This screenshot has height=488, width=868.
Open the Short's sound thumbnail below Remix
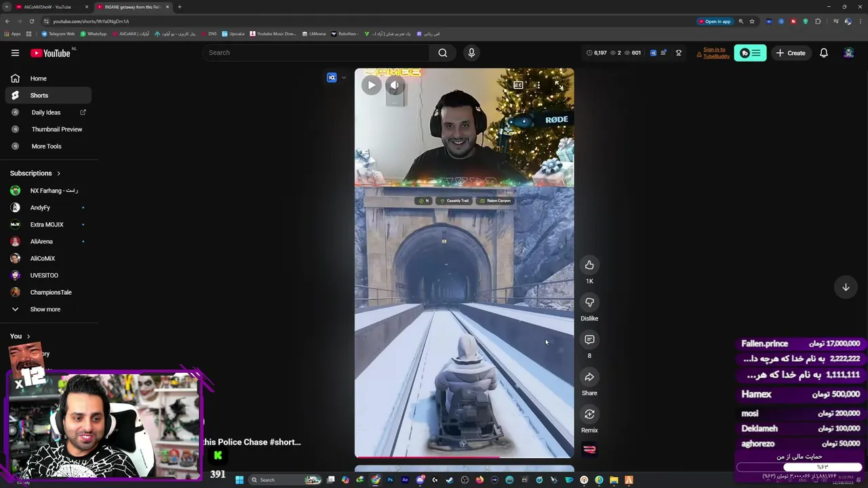click(x=589, y=449)
